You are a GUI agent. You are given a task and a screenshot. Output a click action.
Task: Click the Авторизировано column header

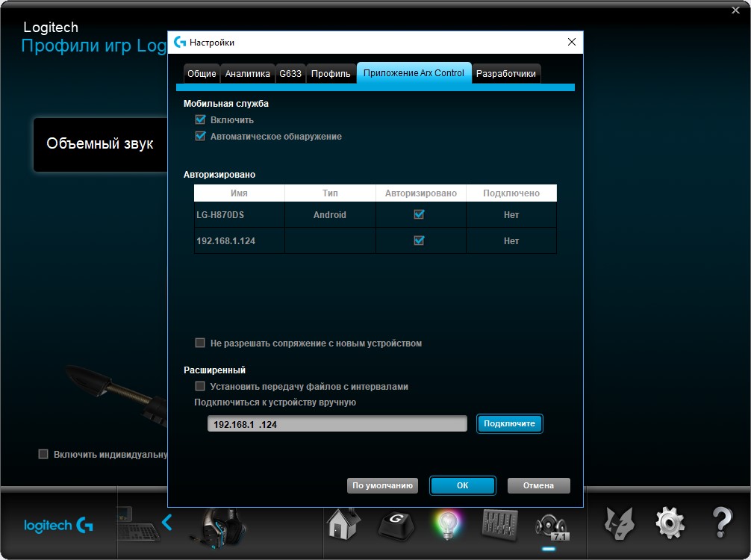421,193
